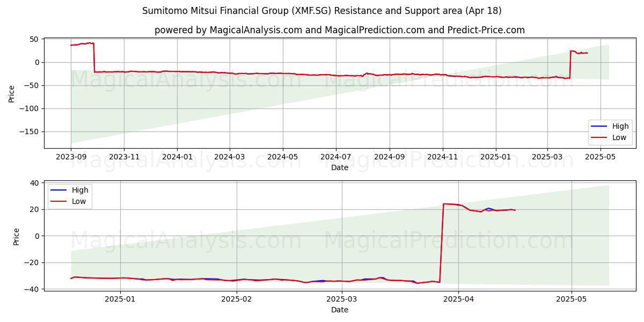Click the 2025-02 tick label on bottom chart
Screen dimensions: 644x322
point(237,299)
